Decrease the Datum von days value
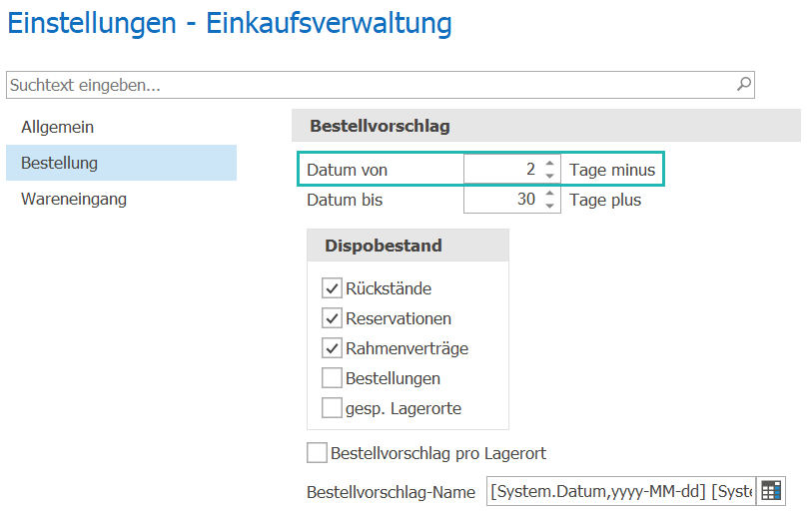Image resolution: width=812 pixels, height=515 pixels. click(549, 176)
